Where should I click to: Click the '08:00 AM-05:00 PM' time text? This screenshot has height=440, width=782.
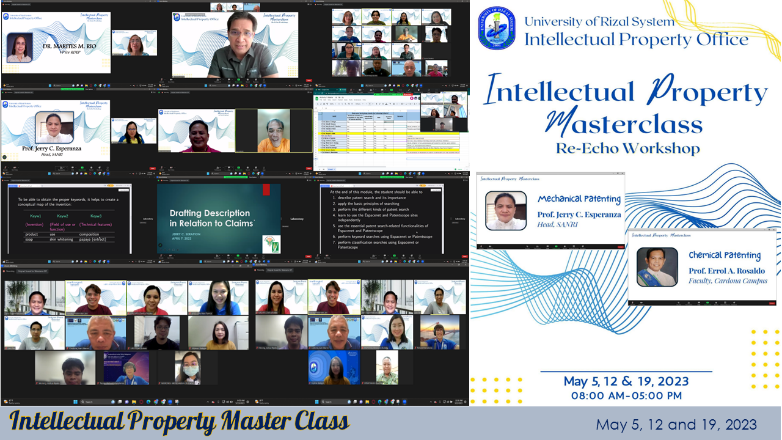[x=626, y=396]
